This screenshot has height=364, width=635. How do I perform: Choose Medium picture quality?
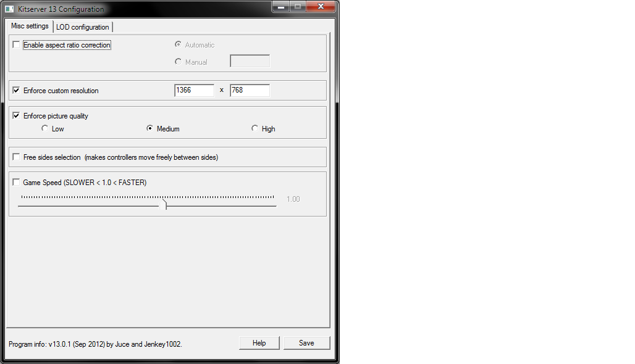click(150, 128)
